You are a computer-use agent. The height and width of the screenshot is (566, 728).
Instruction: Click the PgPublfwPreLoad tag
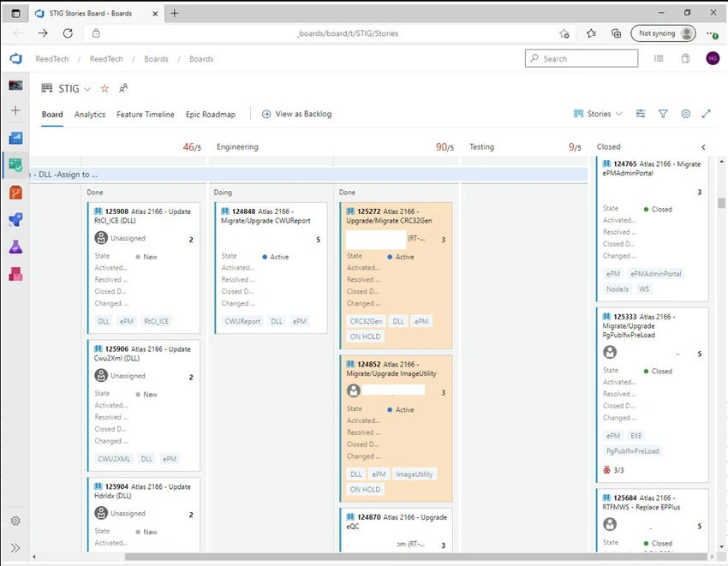click(632, 451)
